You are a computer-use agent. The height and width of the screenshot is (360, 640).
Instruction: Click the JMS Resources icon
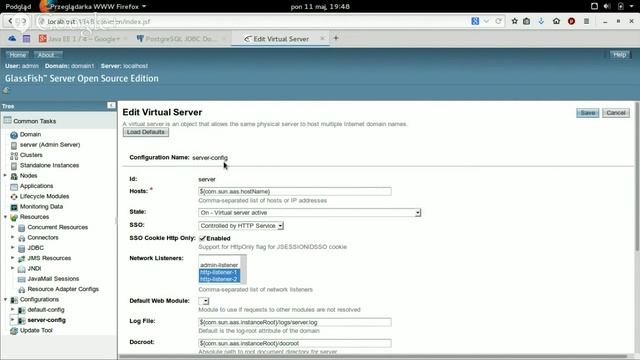[x=22, y=258]
